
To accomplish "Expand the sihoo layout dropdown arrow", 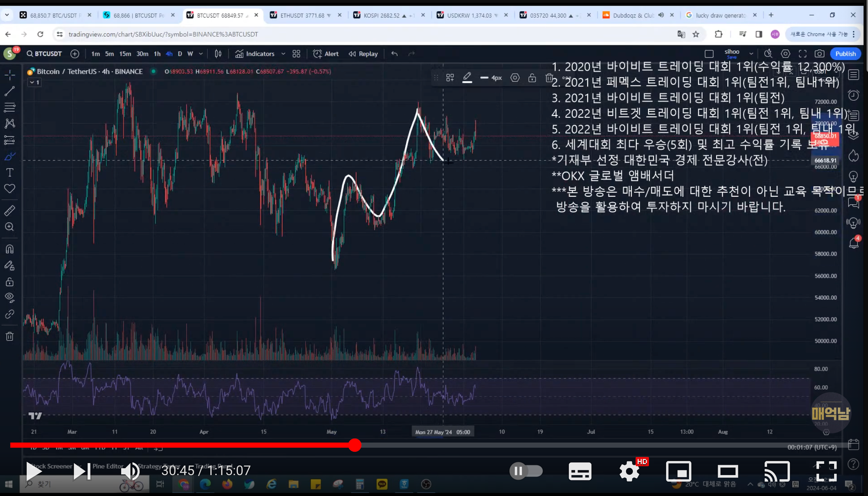I will 751,54.
